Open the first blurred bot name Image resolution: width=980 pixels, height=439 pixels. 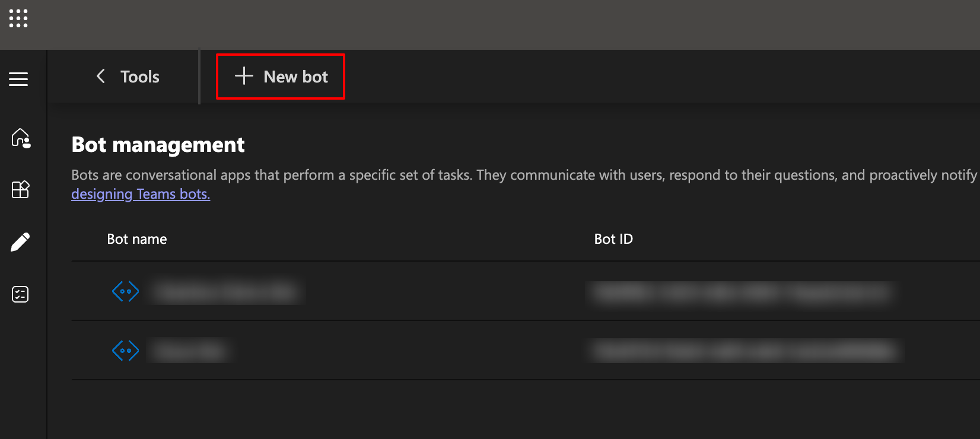[x=225, y=292]
